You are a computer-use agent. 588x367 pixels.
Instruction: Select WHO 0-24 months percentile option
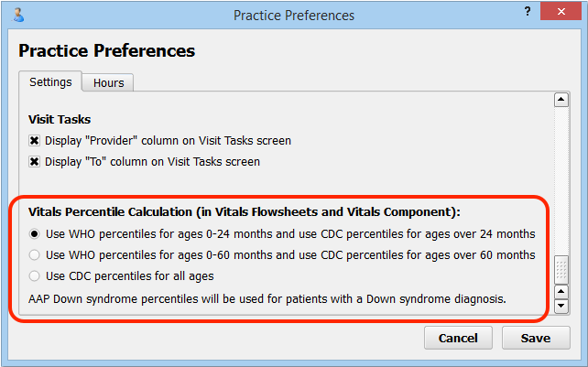click(34, 234)
